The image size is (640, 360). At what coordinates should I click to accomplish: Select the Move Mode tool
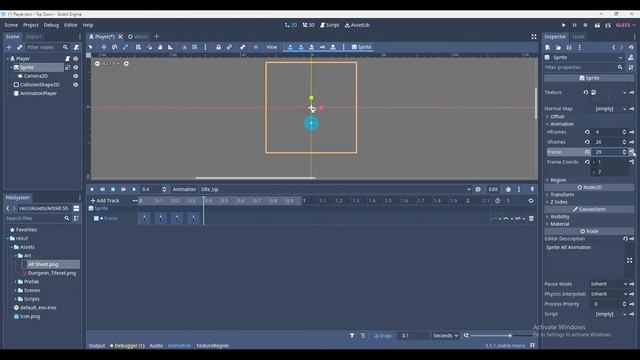[x=104, y=47]
